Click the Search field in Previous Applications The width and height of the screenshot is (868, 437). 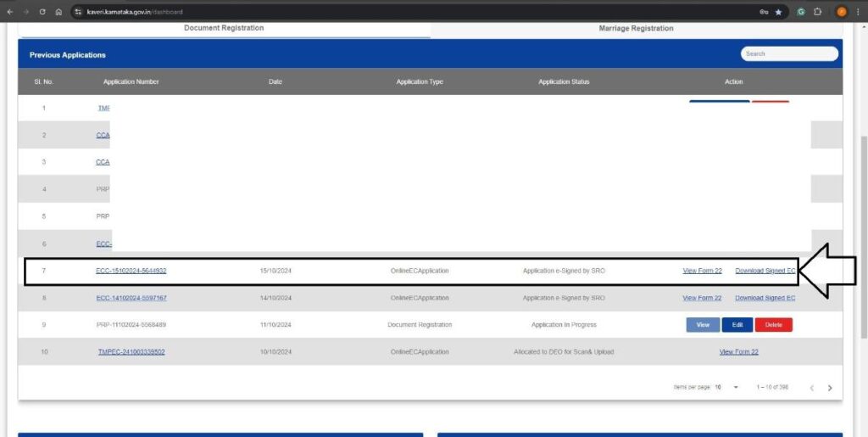[788, 53]
